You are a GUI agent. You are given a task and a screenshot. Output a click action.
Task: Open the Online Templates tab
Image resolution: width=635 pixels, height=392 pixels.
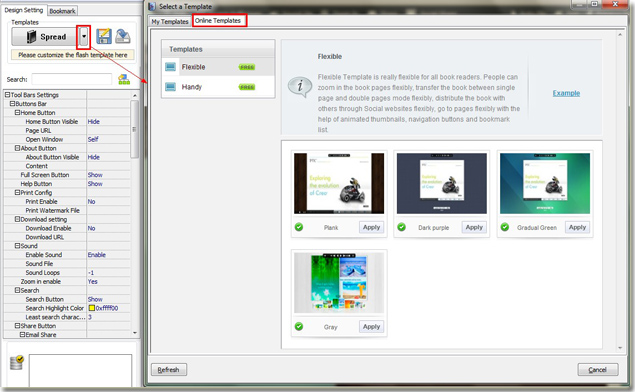tap(218, 20)
